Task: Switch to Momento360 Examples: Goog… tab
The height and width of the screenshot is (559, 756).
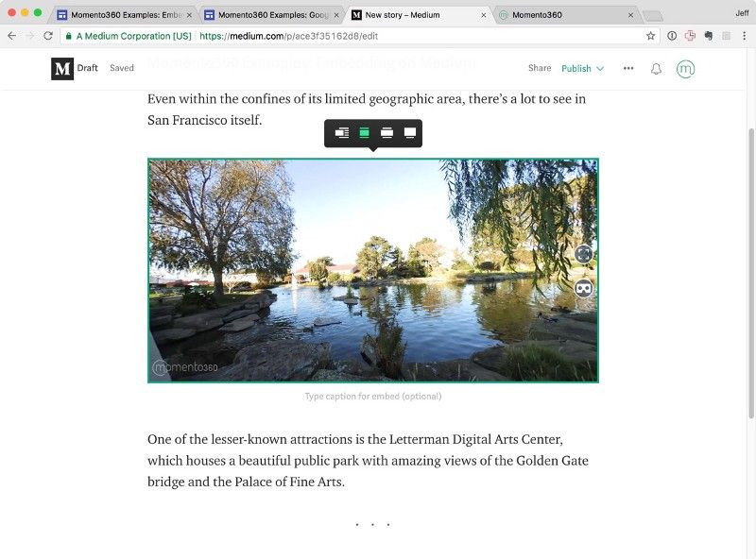Action: click(271, 15)
